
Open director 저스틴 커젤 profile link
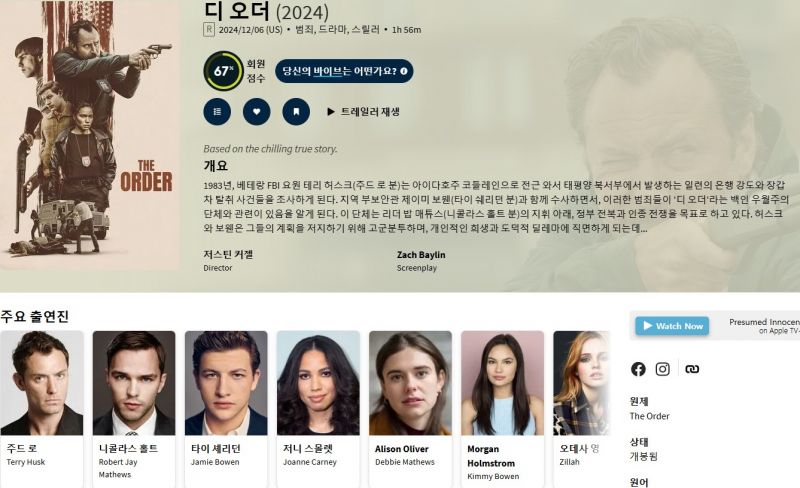point(228,254)
